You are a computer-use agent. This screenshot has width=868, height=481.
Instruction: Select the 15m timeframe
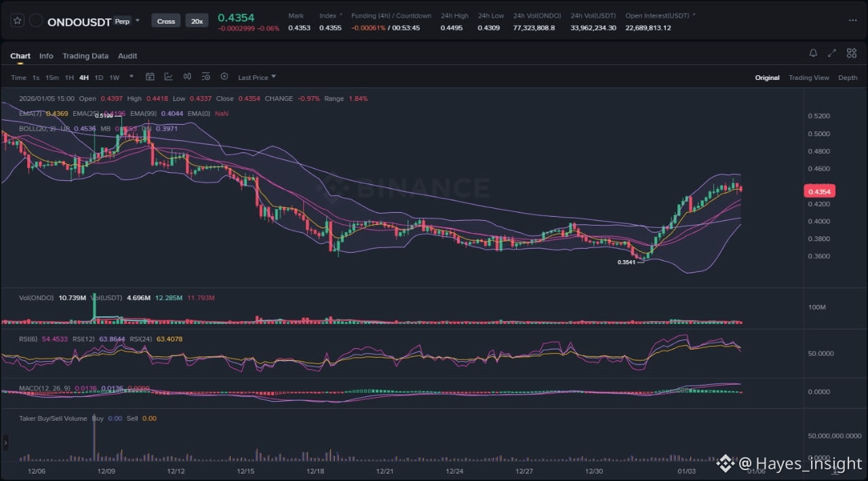(x=52, y=77)
